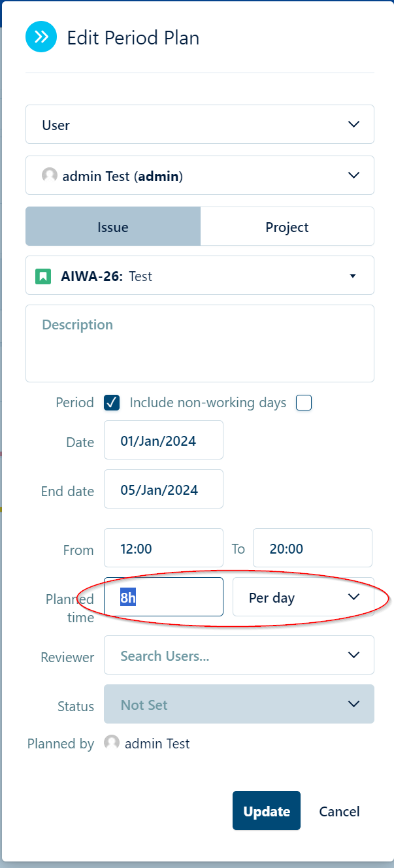Viewport: 394px width, 868px height.
Task: Click the From time field 12:00
Action: [163, 548]
